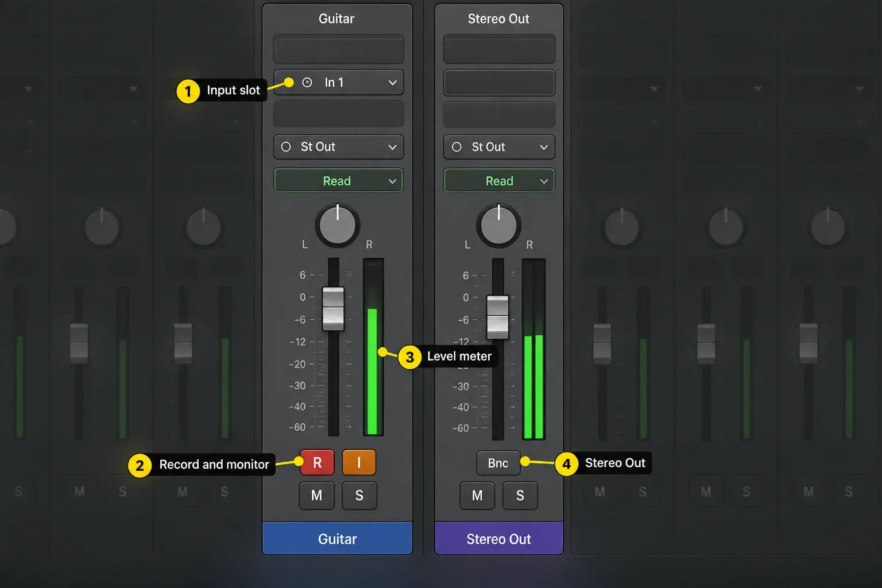Screen dimensions: 882x588
Task: Click the pan knob on the Guitar strip
Action: [x=338, y=225]
